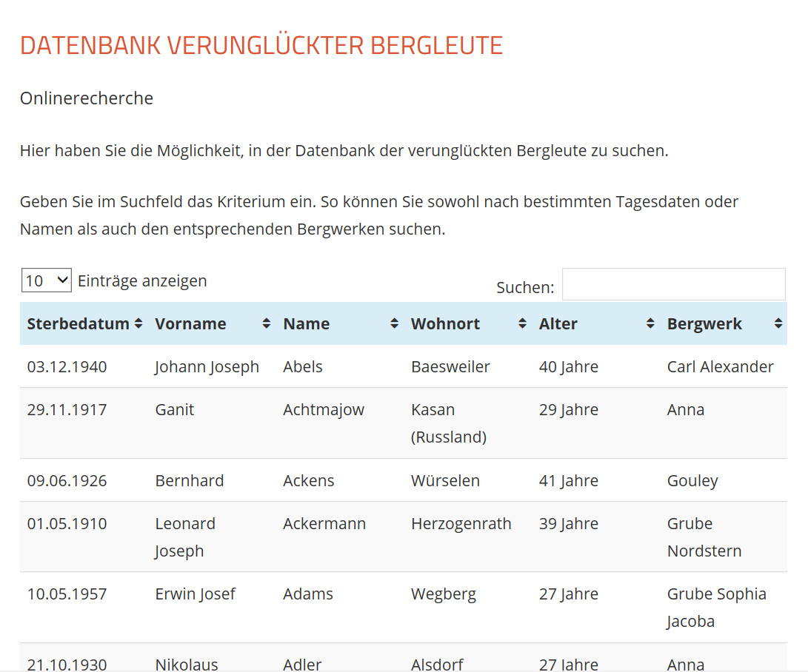Click the 41 Jahre age cell
Screen dimensions: 808x672
tap(568, 480)
